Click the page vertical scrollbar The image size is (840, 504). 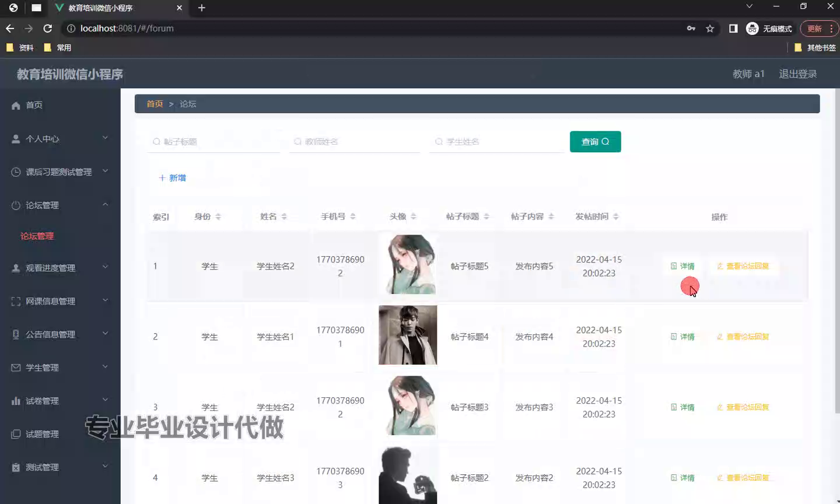click(837, 251)
